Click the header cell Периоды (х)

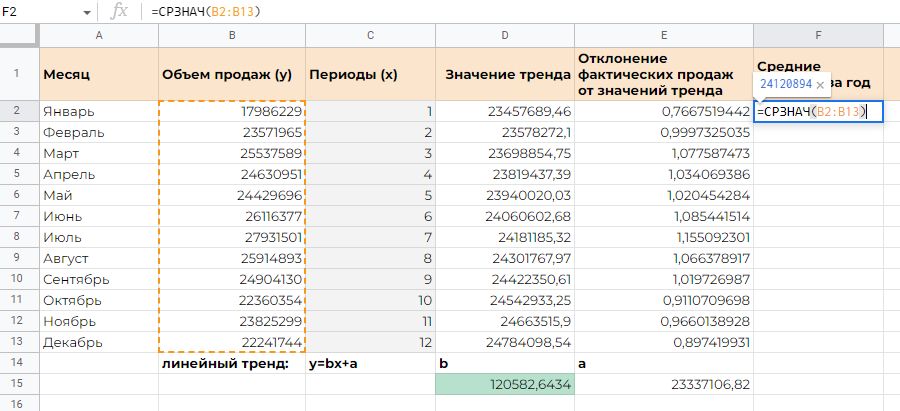pos(370,74)
